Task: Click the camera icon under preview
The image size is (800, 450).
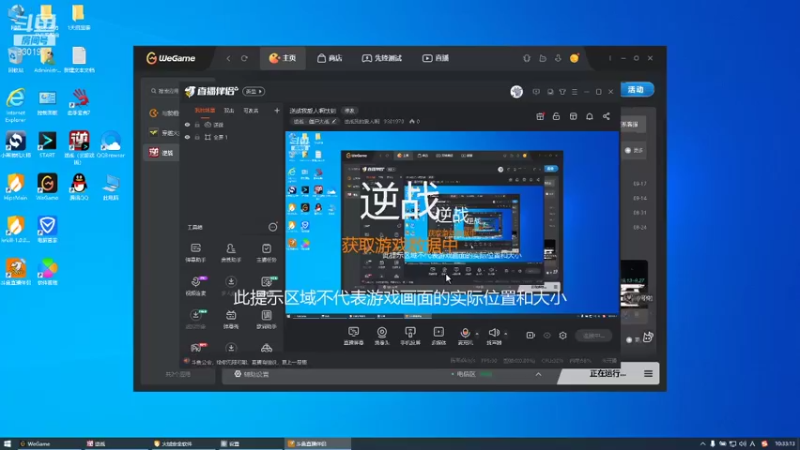Action: pos(382,336)
